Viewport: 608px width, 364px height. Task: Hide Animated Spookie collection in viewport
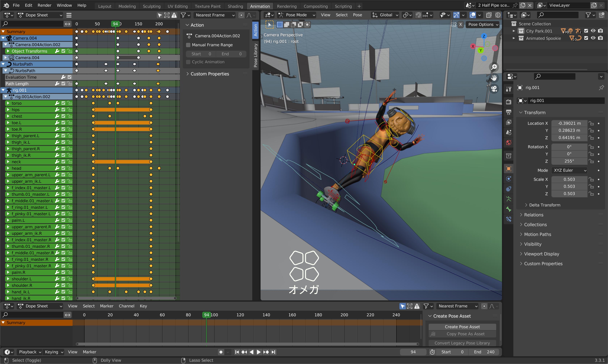coord(593,38)
